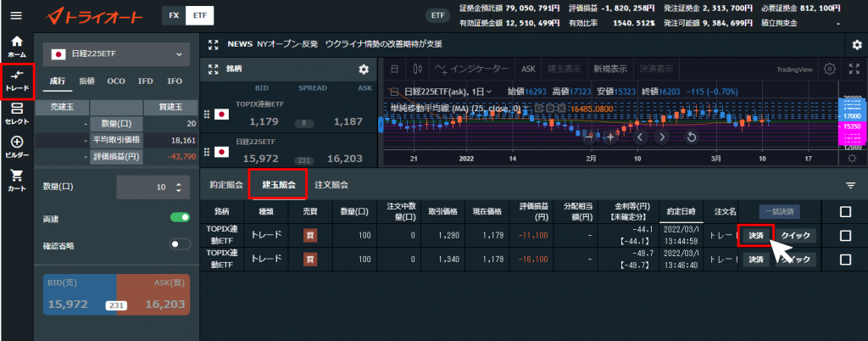
Task: Check the 1,290 price position checkbox
Action: tap(845, 236)
